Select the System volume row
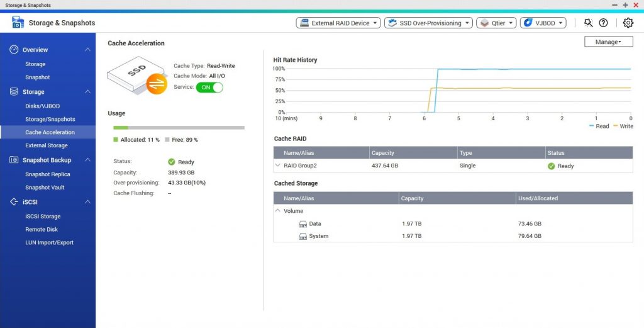 453,236
